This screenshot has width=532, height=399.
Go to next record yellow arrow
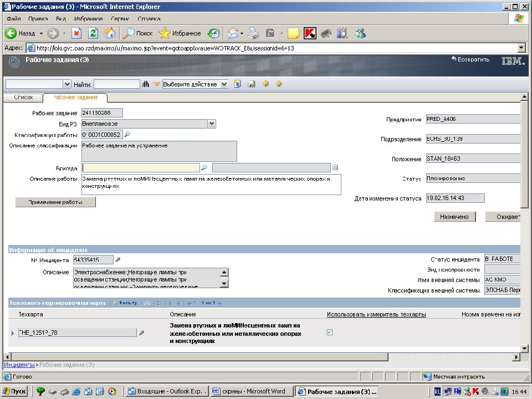pyautogui.click(x=279, y=84)
